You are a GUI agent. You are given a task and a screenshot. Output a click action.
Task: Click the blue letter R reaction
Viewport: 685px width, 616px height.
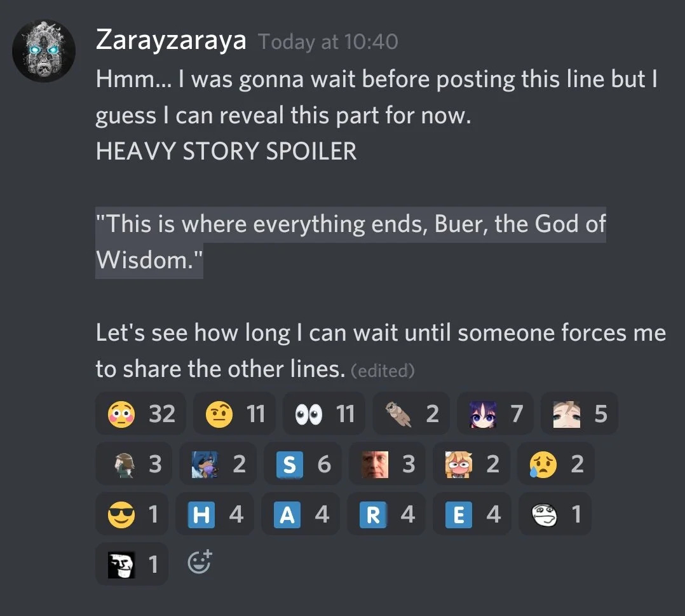(x=386, y=514)
